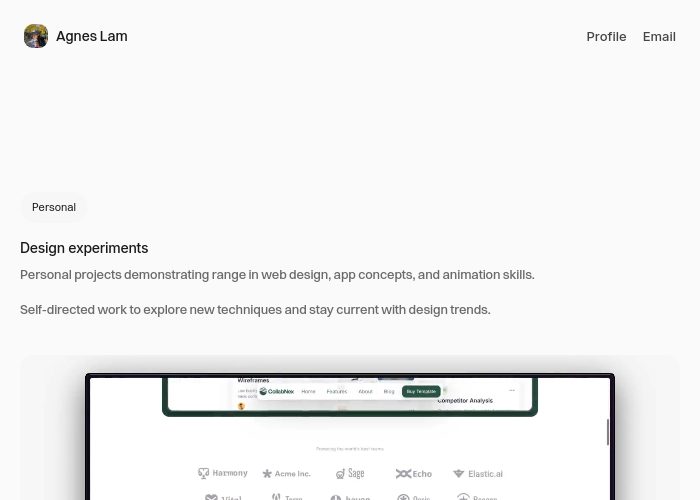The image size is (700, 500).
Task: Click the Elastic.ai brand logo
Action: 478,474
